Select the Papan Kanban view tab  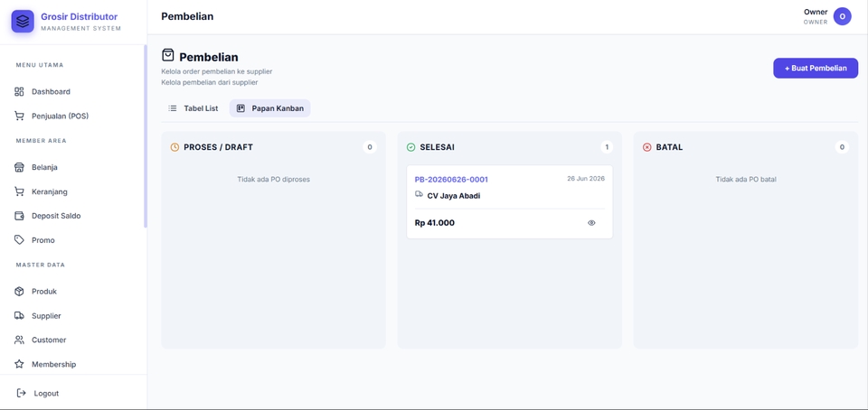[270, 108]
